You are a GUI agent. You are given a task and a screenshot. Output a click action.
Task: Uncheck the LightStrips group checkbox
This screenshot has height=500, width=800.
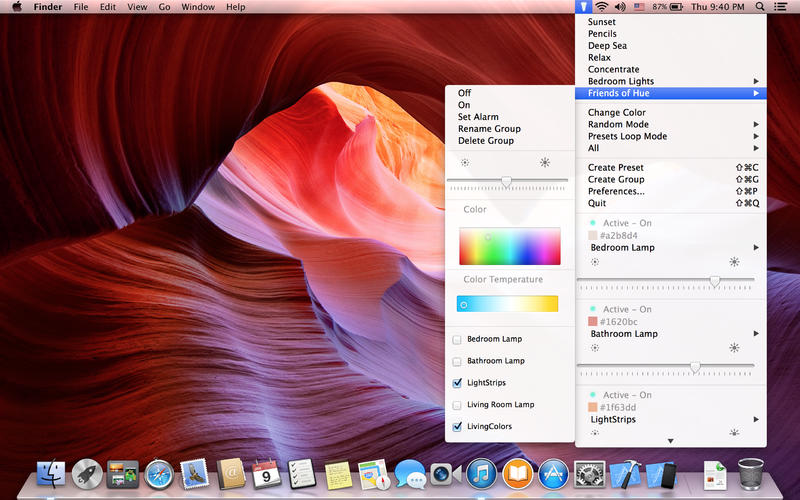click(x=457, y=383)
